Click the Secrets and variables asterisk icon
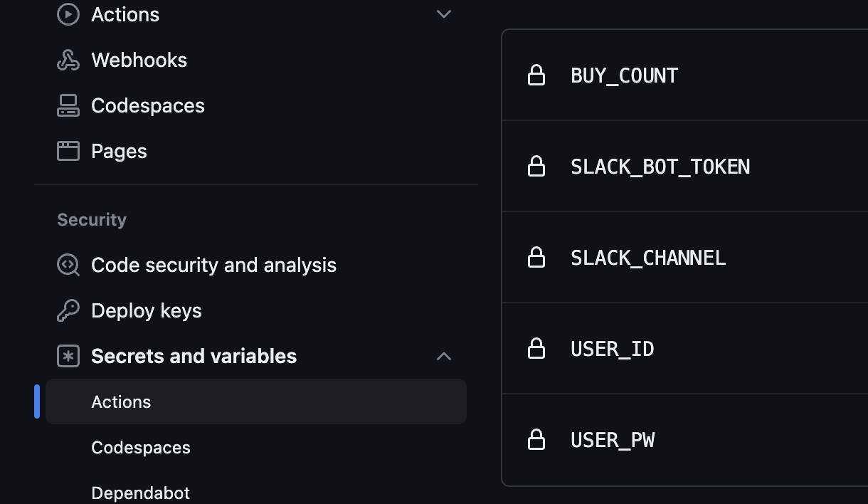 [68, 356]
